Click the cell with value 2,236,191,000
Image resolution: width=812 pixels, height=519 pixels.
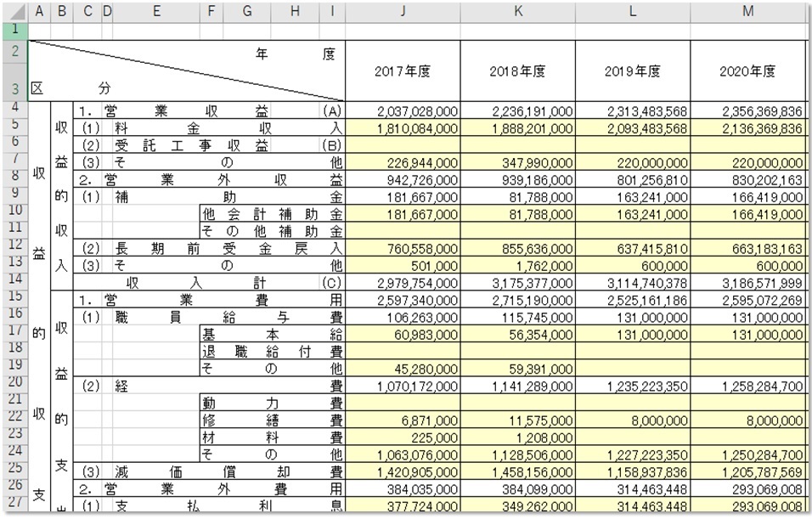pos(518,110)
